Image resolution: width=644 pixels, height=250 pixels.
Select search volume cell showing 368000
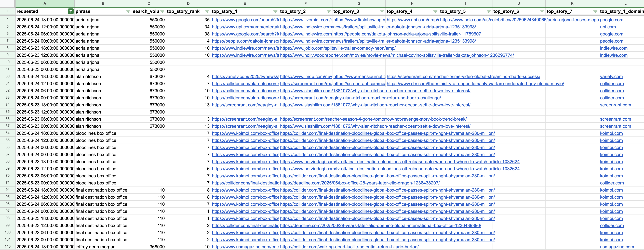[x=149, y=247]
